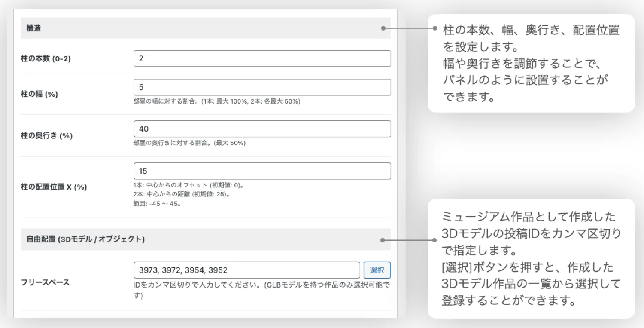The width and height of the screenshot is (644, 328).
Task: Click the 柱の幅 (%) label
Action: (39, 94)
